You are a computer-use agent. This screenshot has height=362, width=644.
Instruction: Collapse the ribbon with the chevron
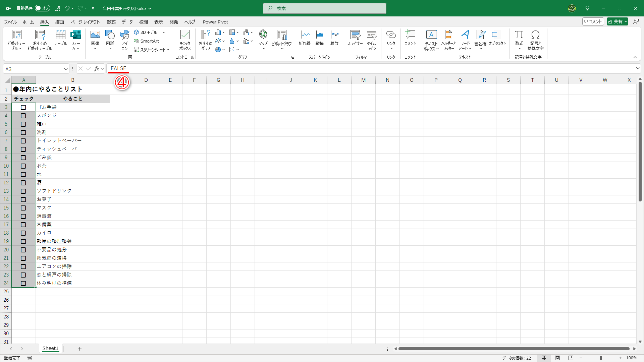(x=635, y=57)
